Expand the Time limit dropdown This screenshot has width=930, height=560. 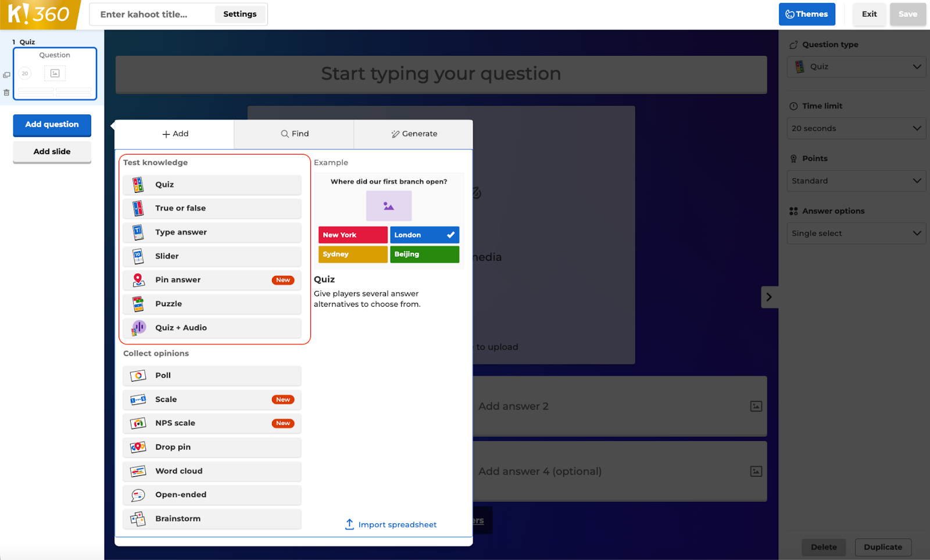click(x=856, y=128)
